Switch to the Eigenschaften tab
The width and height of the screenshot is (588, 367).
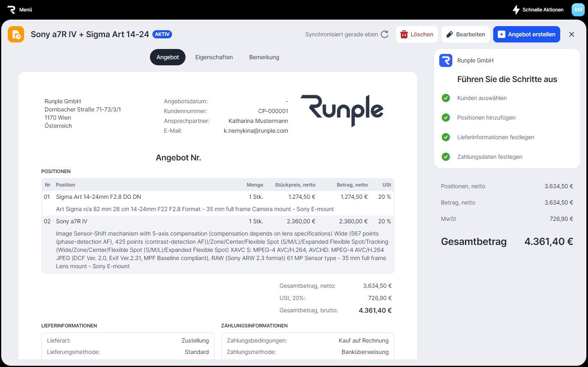214,57
